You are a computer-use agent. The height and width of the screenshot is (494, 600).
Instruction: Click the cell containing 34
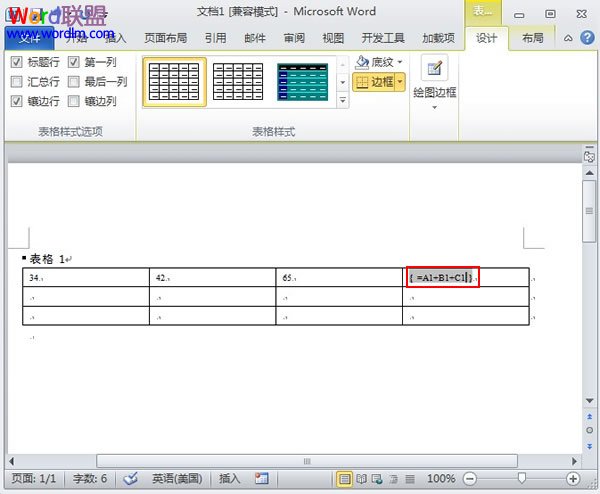(86, 277)
